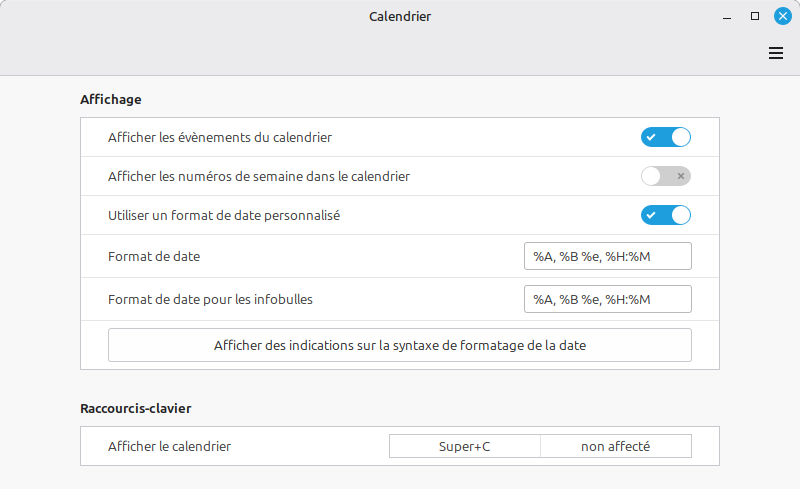The image size is (800, 489).
Task: Minimize the Calendrier window
Action: tap(728, 16)
